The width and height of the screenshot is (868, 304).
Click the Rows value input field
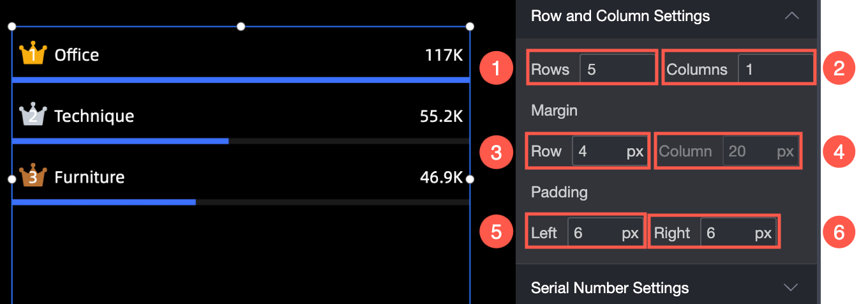pyautogui.click(x=617, y=69)
